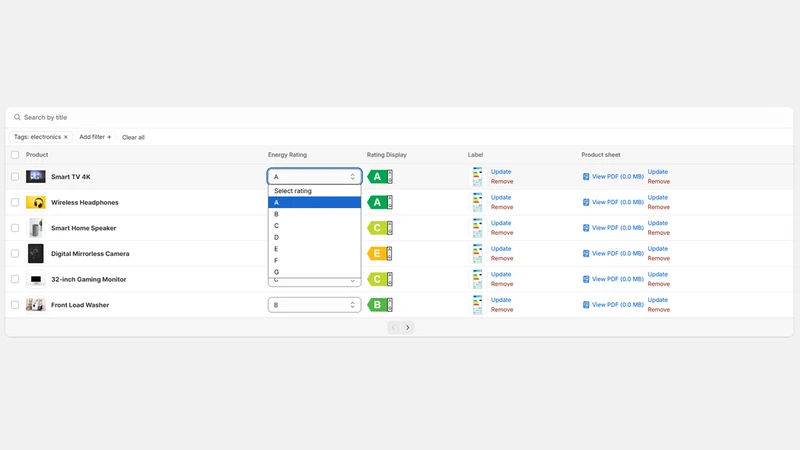
Task: Click the C rating badge for Gaming Monitor
Action: (x=380, y=279)
